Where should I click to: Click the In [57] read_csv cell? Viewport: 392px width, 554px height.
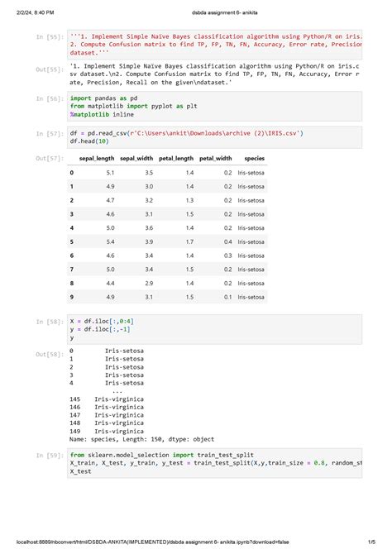[214, 137]
